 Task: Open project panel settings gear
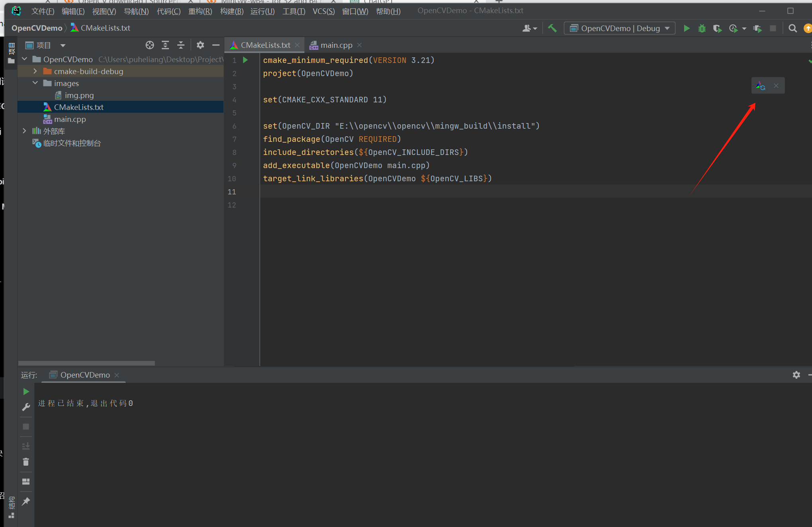(x=200, y=45)
